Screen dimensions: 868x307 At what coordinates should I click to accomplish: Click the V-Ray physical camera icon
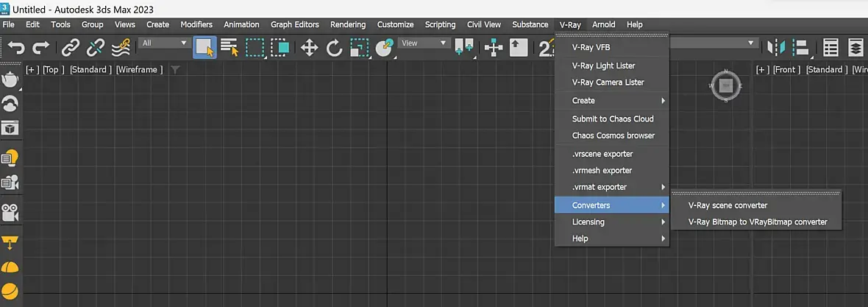(10, 212)
